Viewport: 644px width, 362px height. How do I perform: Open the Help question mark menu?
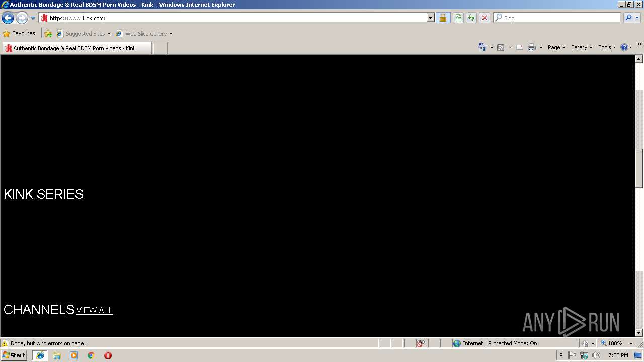tap(626, 47)
